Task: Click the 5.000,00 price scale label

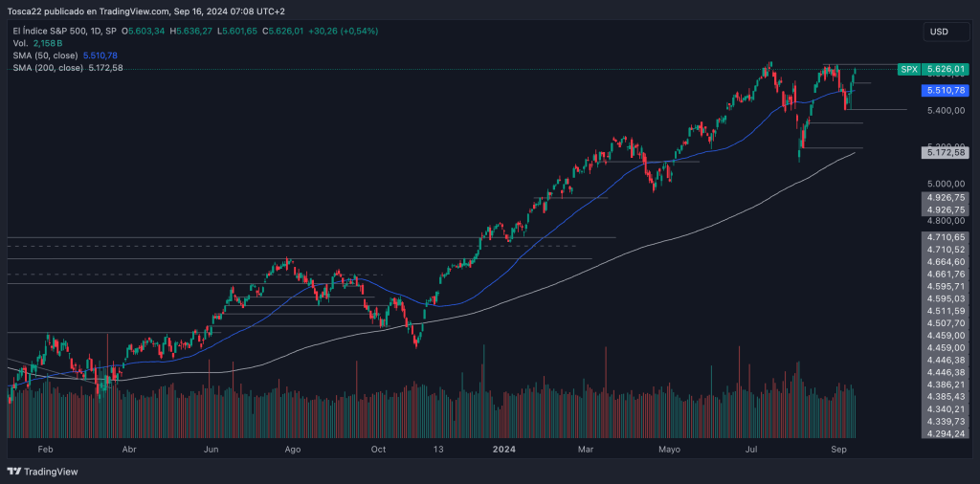Action: tap(945, 184)
